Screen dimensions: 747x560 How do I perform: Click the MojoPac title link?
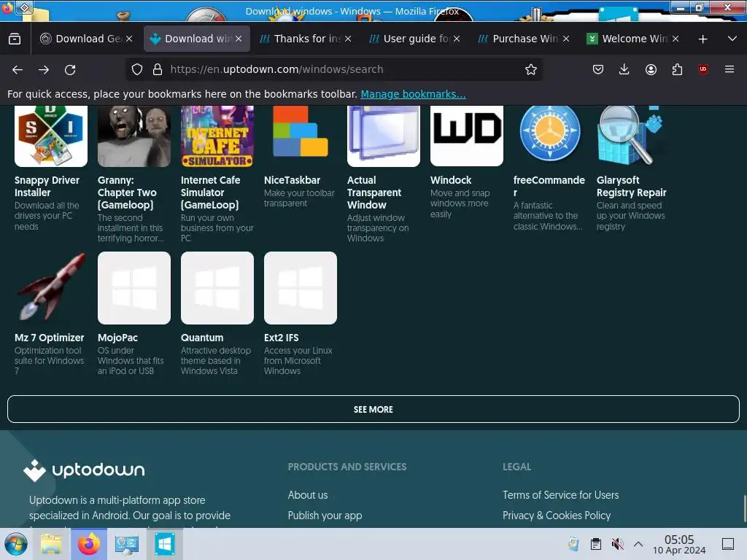point(117,338)
